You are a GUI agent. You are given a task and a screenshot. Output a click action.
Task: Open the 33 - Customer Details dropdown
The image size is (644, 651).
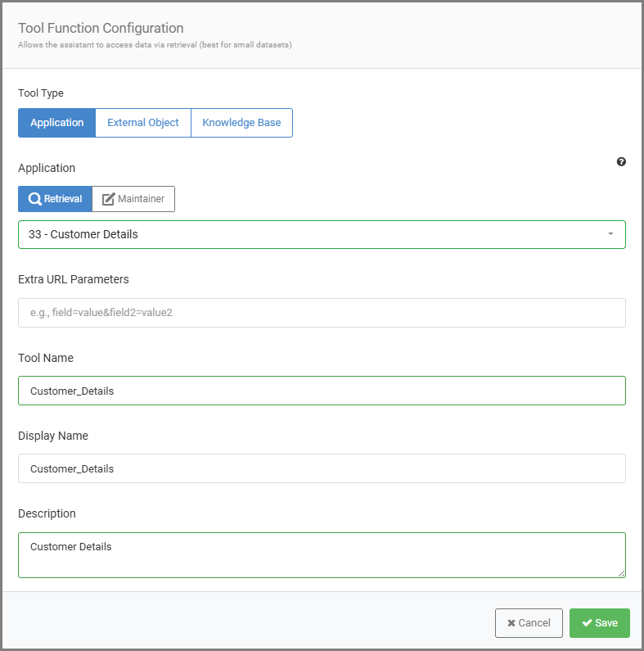[322, 234]
